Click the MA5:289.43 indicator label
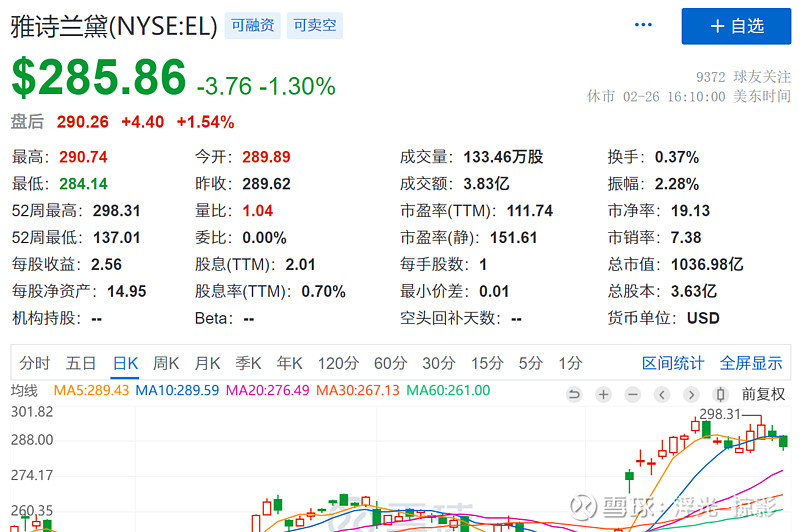The width and height of the screenshot is (800, 532). click(91, 391)
